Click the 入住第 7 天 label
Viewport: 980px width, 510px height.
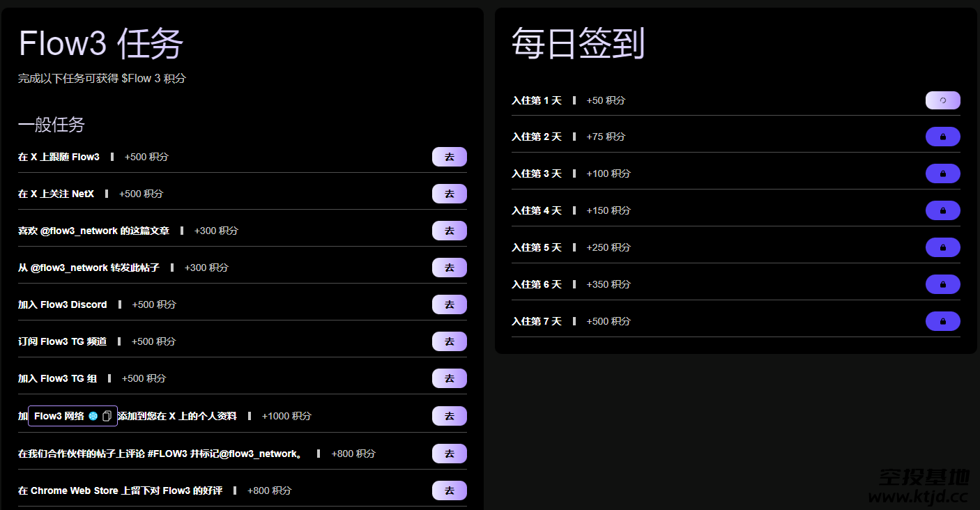click(x=536, y=321)
